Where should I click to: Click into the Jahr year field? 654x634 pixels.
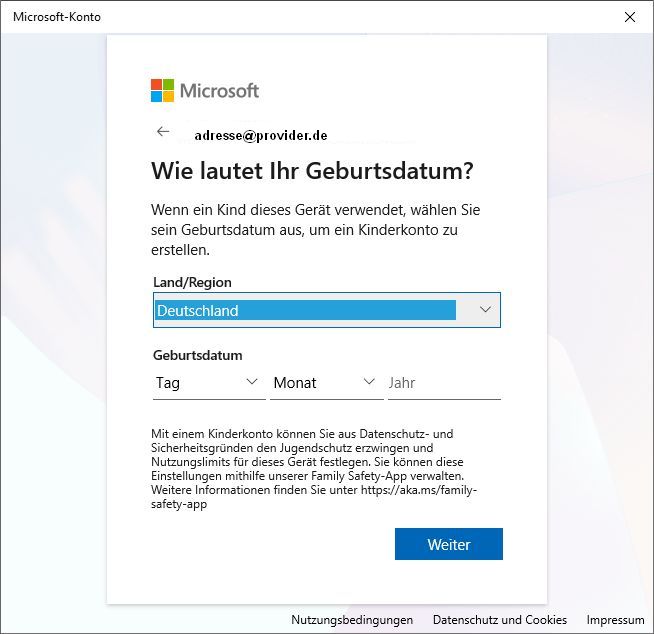click(x=443, y=382)
